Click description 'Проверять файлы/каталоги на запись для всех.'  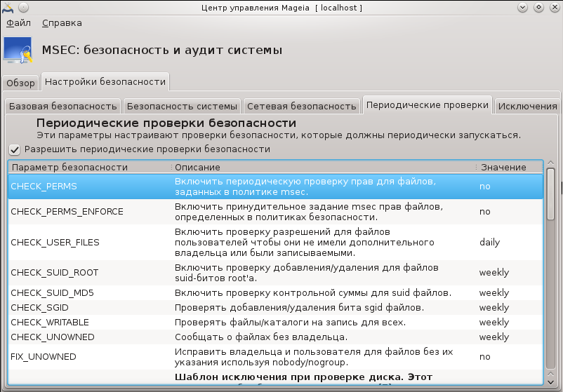coord(290,323)
